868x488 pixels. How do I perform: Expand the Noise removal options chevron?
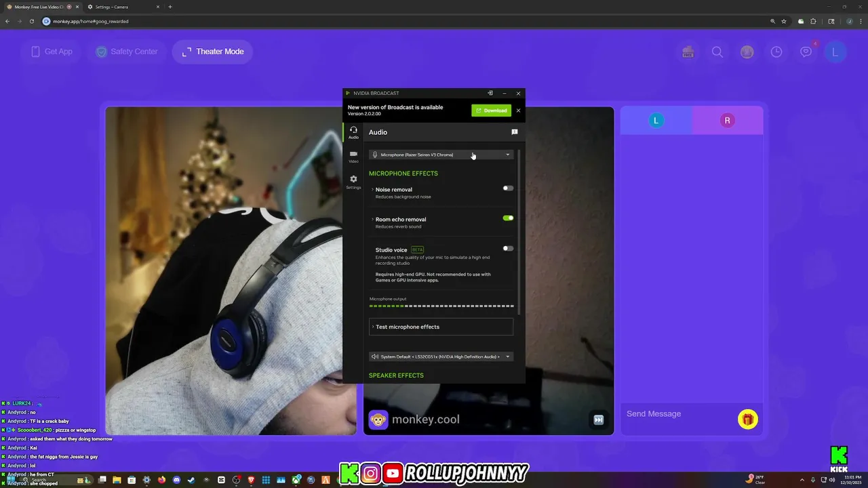[x=372, y=190]
